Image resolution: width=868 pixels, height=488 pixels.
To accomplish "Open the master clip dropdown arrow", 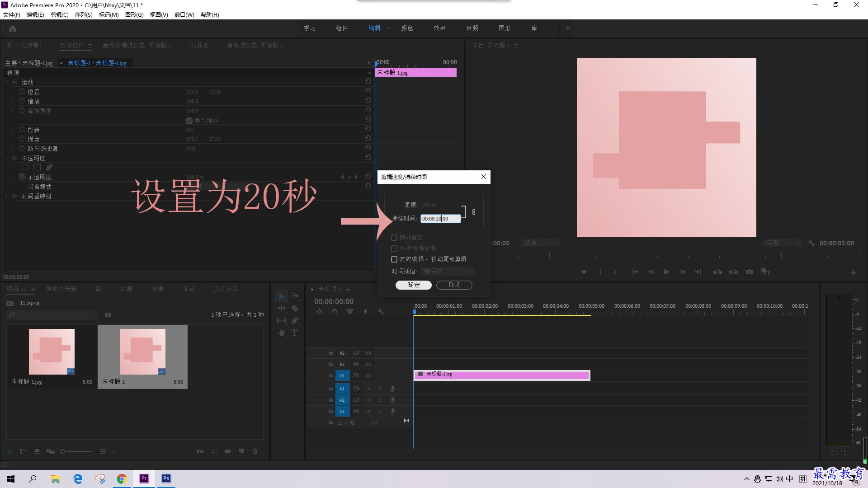I will point(61,63).
